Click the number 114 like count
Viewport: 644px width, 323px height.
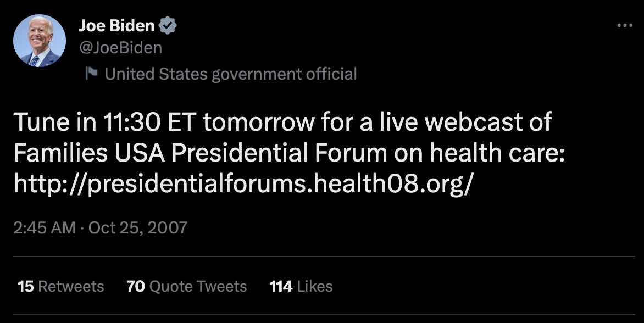[281, 286]
